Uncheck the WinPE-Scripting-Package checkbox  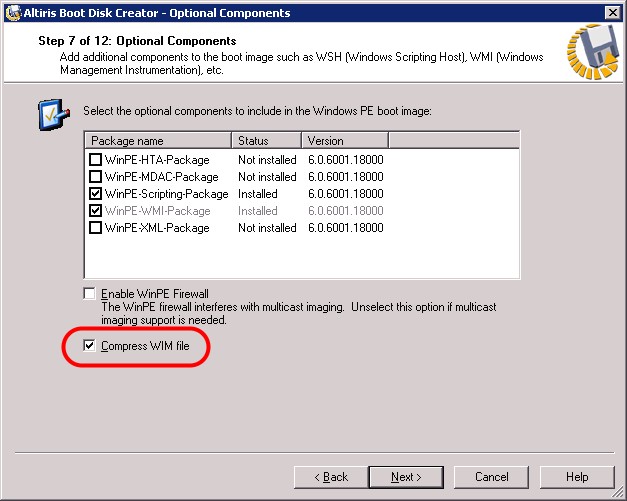click(x=95, y=194)
